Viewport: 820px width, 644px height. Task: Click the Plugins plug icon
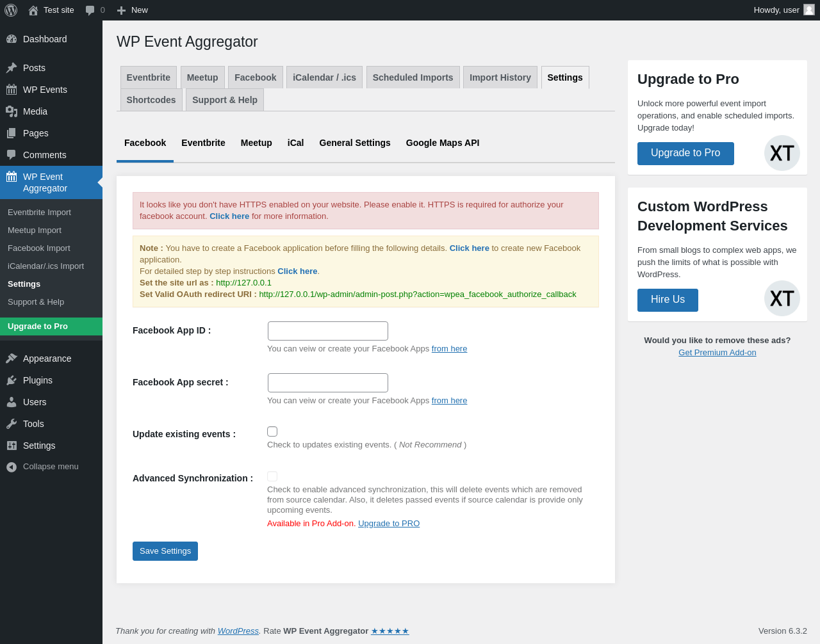(x=12, y=380)
